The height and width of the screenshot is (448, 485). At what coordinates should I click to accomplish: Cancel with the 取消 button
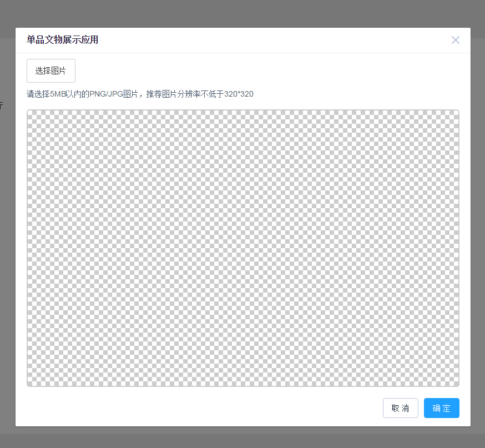click(x=401, y=408)
